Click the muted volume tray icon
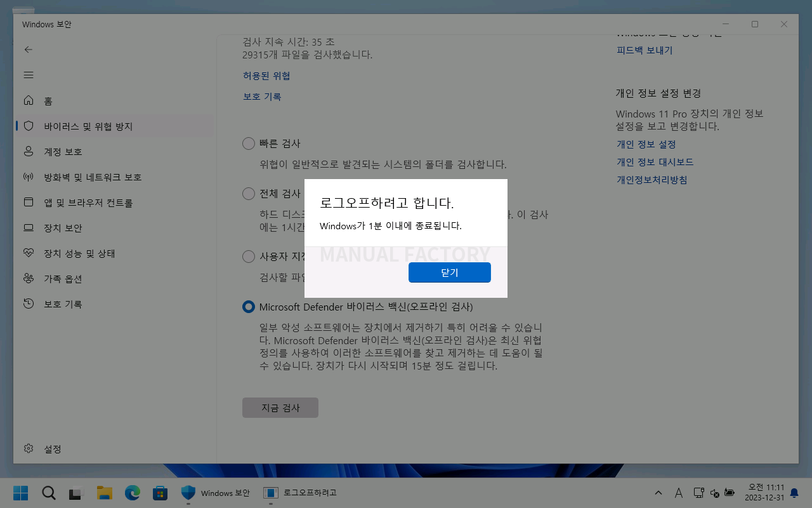This screenshot has width=812, height=508. (x=714, y=493)
